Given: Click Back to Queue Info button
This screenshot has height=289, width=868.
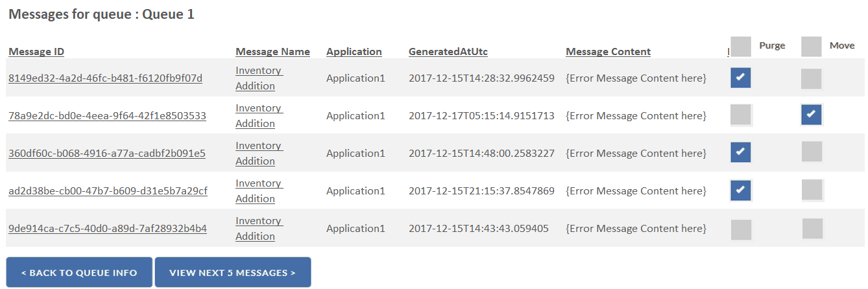Looking at the screenshot, I should (x=79, y=273).
